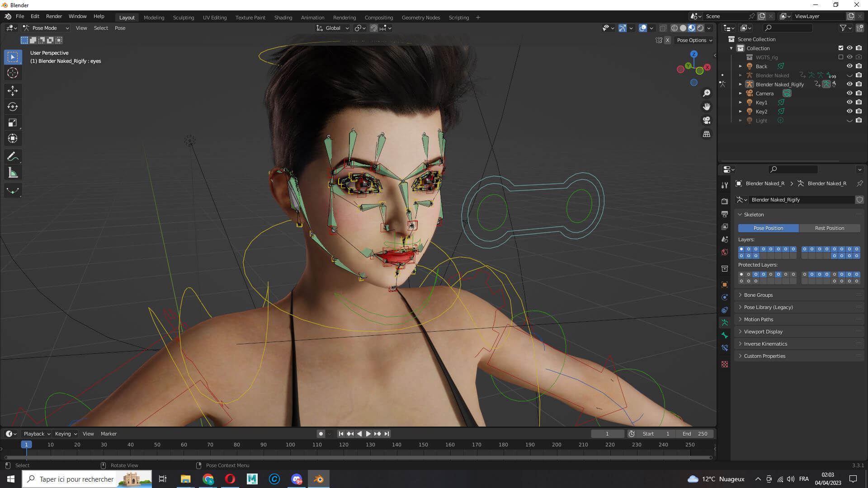This screenshot has height=488, width=868.
Task: Switch to the Sculpting workspace tab
Action: [183, 18]
